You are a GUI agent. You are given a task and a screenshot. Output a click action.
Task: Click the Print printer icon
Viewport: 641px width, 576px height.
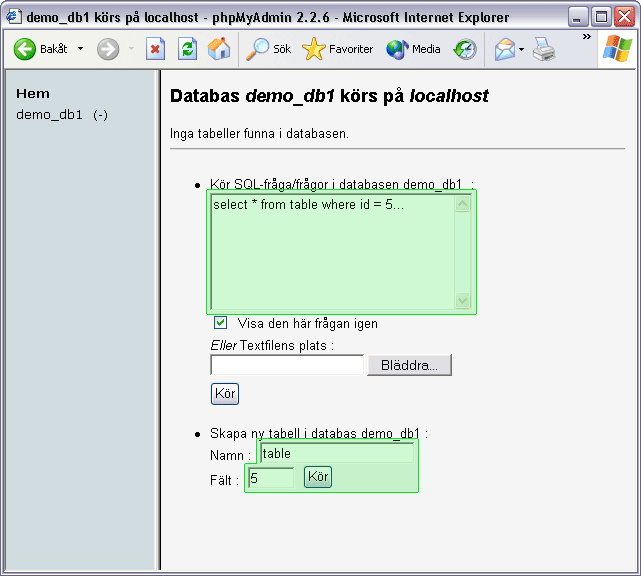(x=543, y=49)
